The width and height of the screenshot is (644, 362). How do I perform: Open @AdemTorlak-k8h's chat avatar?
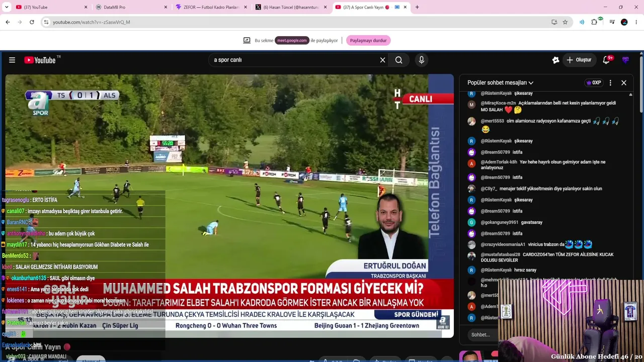(471, 163)
